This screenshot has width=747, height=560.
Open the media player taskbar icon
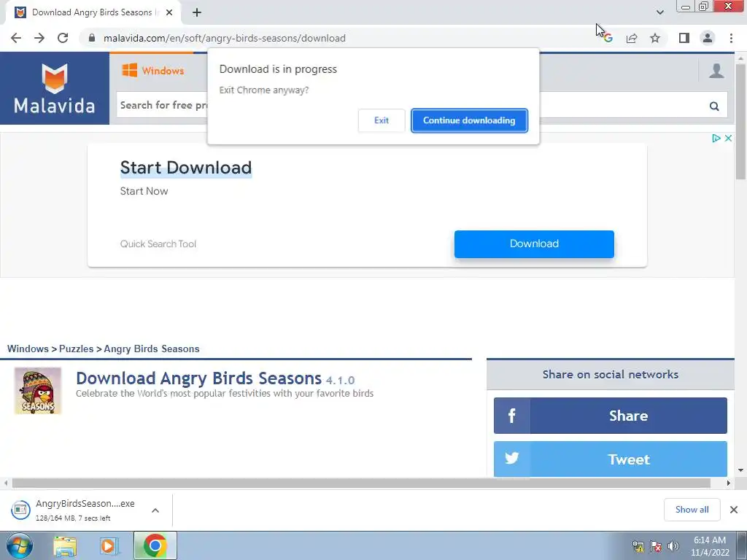[x=109, y=546]
